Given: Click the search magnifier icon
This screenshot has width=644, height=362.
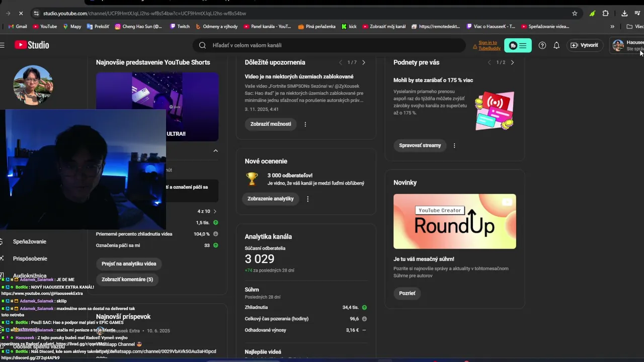Looking at the screenshot, I should tap(202, 45).
